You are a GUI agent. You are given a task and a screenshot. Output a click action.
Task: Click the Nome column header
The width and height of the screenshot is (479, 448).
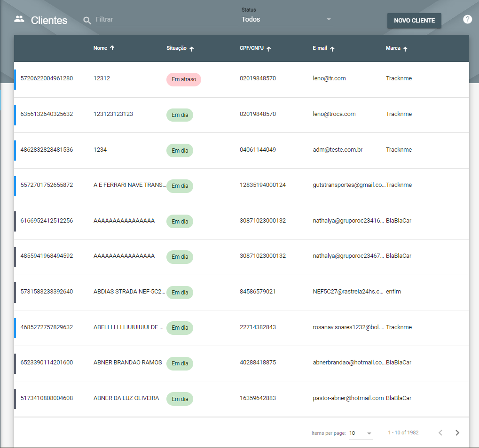coord(100,48)
